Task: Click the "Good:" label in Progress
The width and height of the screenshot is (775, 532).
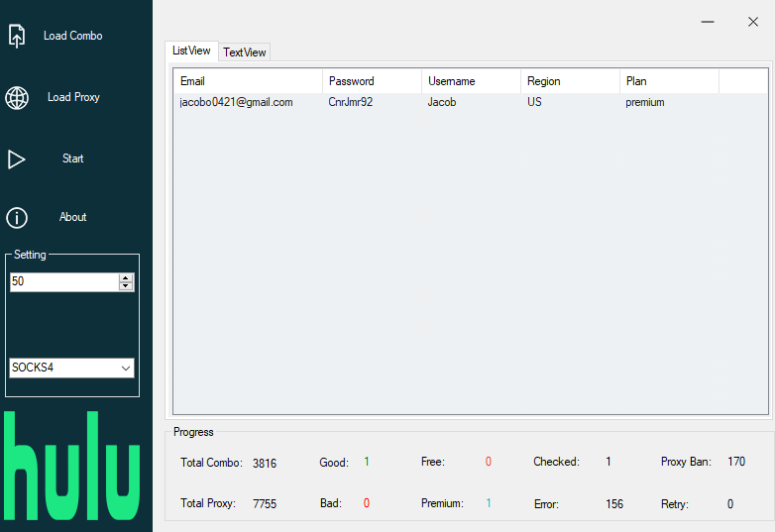Action: tap(334, 463)
